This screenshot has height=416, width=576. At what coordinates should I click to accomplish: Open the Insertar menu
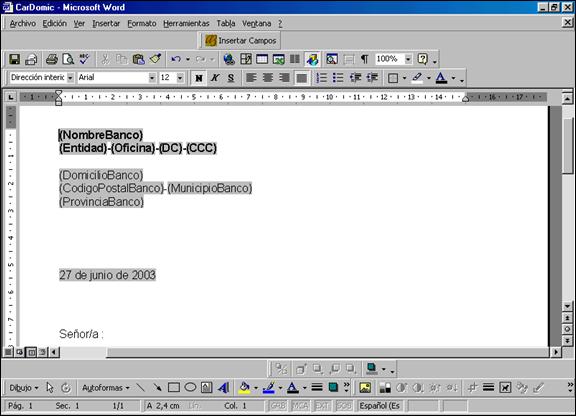tap(106, 24)
